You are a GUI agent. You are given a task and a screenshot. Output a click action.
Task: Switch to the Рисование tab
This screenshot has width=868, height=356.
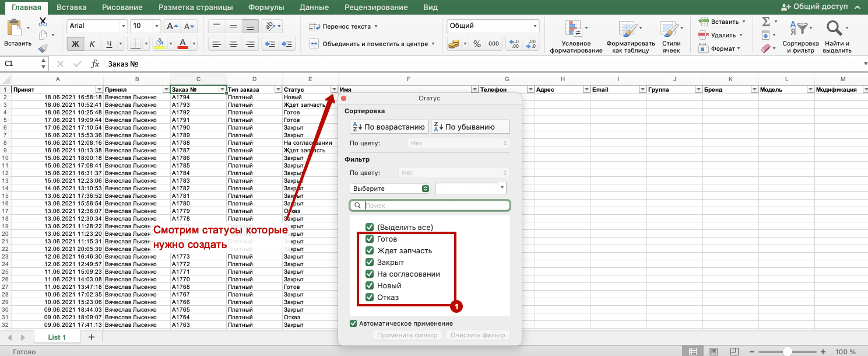122,7
